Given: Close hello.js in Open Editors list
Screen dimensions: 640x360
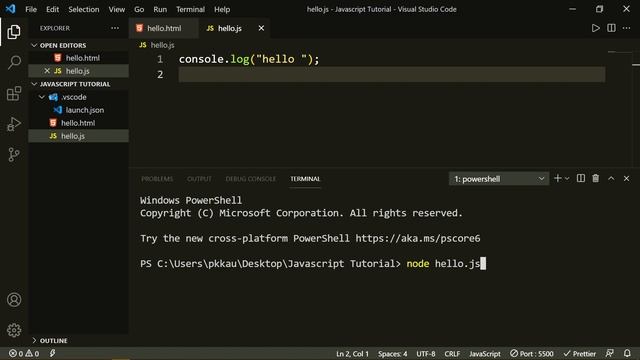Looking at the screenshot, I should 47,71.
